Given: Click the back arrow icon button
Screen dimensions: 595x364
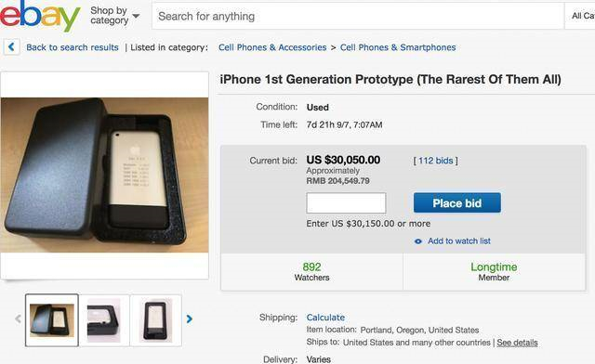Looking at the screenshot, I should coord(11,47).
